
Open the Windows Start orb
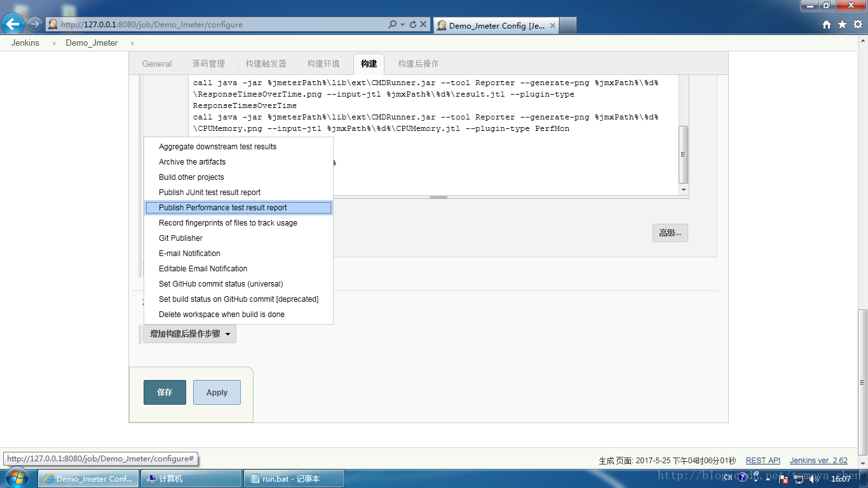pyautogui.click(x=16, y=478)
